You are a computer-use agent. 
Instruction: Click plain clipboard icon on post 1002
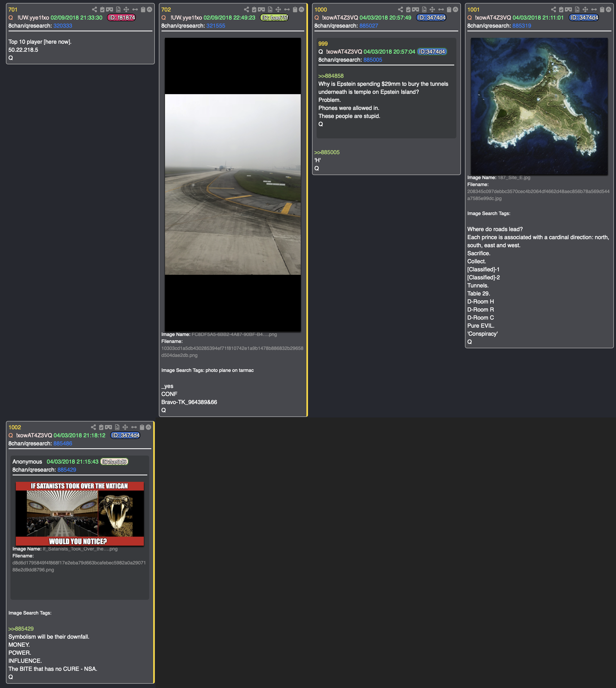[x=142, y=427]
